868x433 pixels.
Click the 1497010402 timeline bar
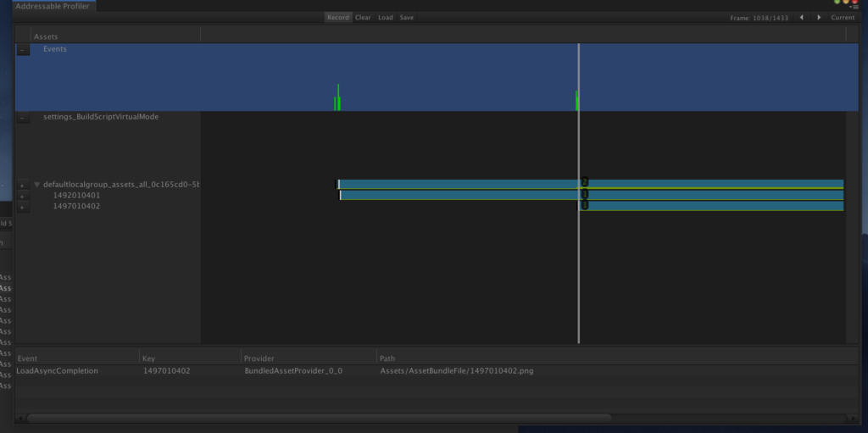(x=711, y=206)
